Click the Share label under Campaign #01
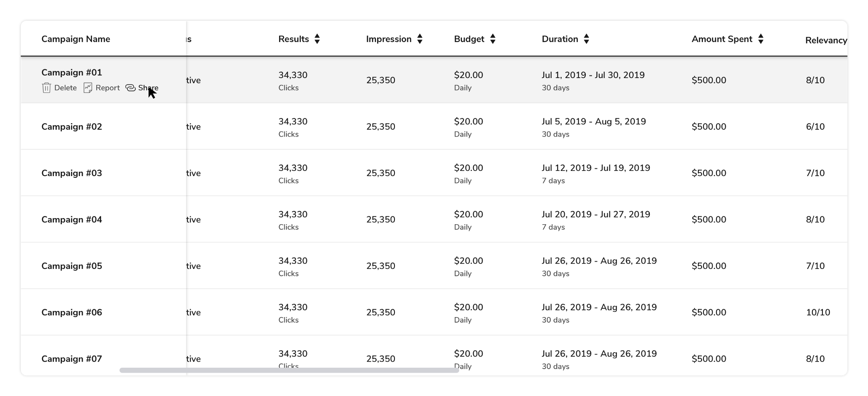868x396 pixels. tap(149, 88)
